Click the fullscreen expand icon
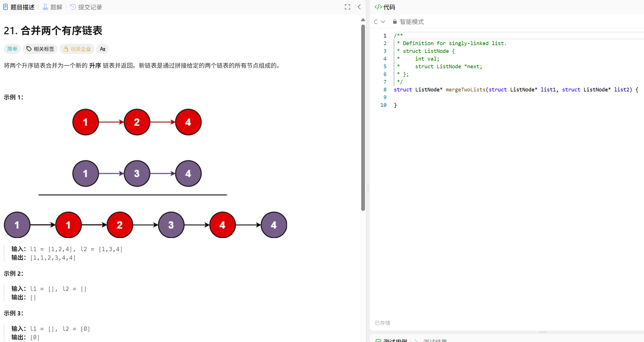The image size is (644, 342). pyautogui.click(x=347, y=7)
